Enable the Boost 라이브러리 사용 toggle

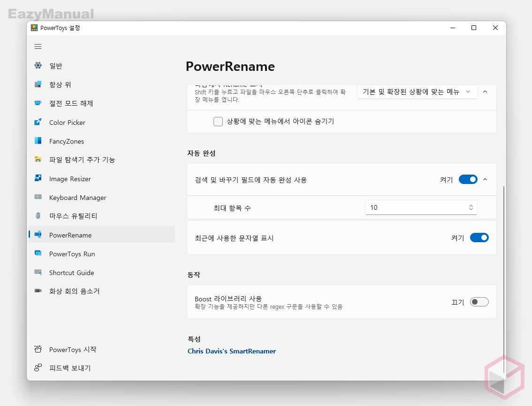click(x=479, y=302)
